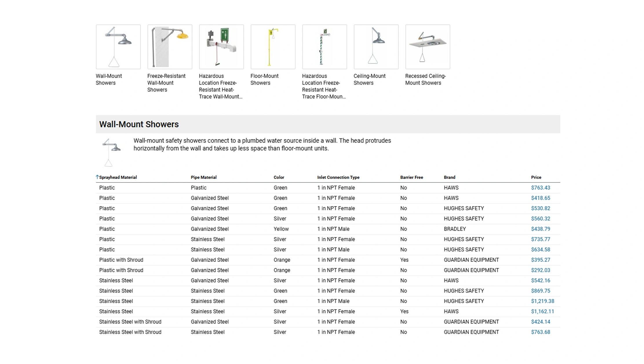
Task: Click Plastic pipe material in first row
Action: (x=199, y=188)
